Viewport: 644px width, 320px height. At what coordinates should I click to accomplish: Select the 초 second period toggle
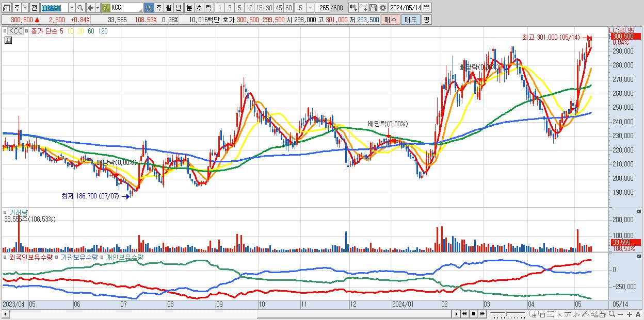tap(198, 8)
